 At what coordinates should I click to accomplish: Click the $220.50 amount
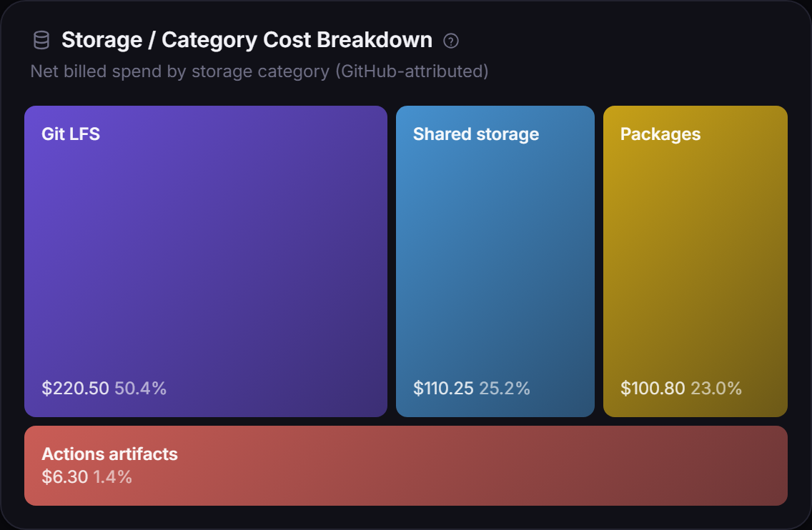pyautogui.click(x=75, y=388)
